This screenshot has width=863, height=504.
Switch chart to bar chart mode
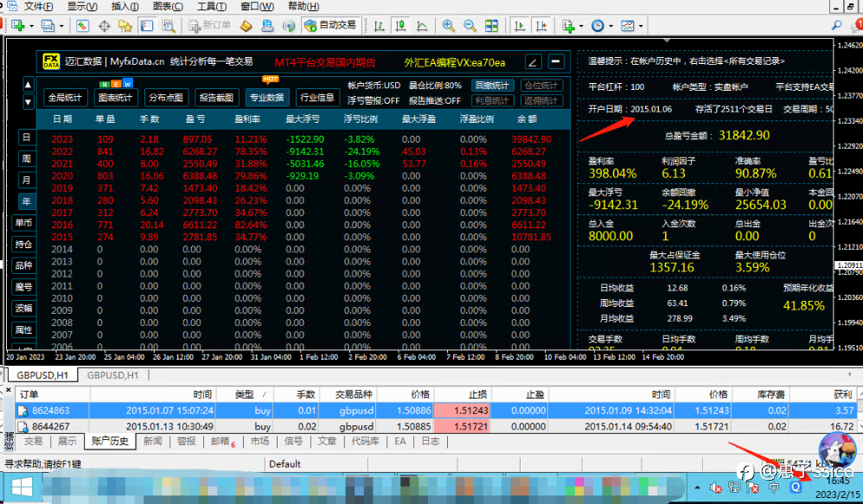click(x=379, y=25)
